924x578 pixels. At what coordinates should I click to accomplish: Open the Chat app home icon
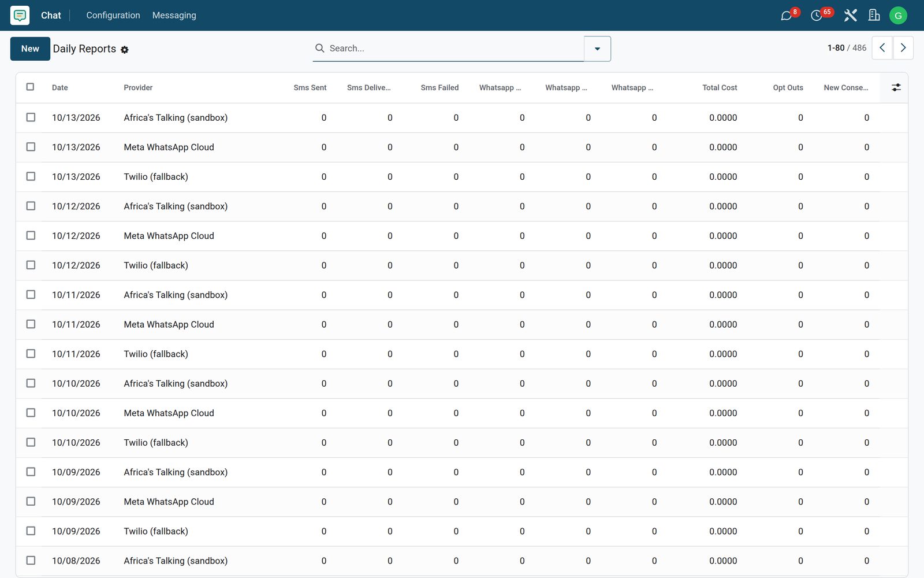pyautogui.click(x=20, y=15)
